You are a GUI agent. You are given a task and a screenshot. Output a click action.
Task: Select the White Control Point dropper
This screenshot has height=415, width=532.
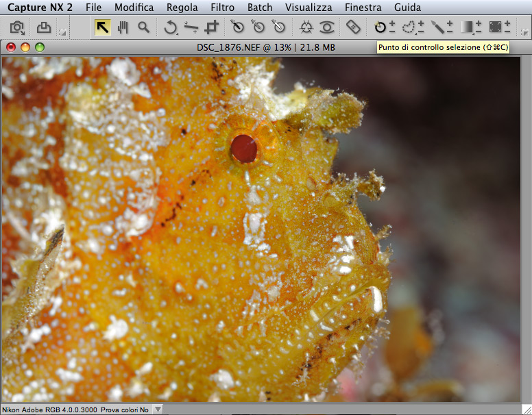pyautogui.click(x=278, y=27)
